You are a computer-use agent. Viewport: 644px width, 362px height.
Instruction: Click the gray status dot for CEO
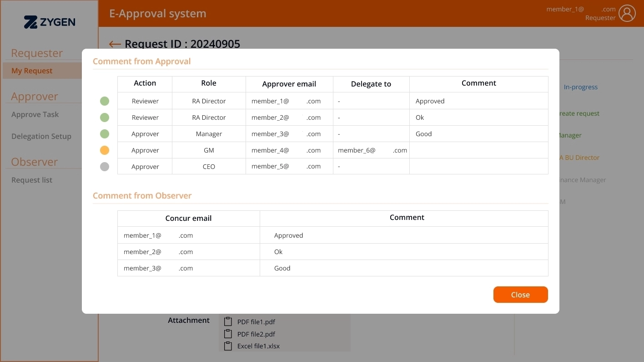click(x=105, y=167)
